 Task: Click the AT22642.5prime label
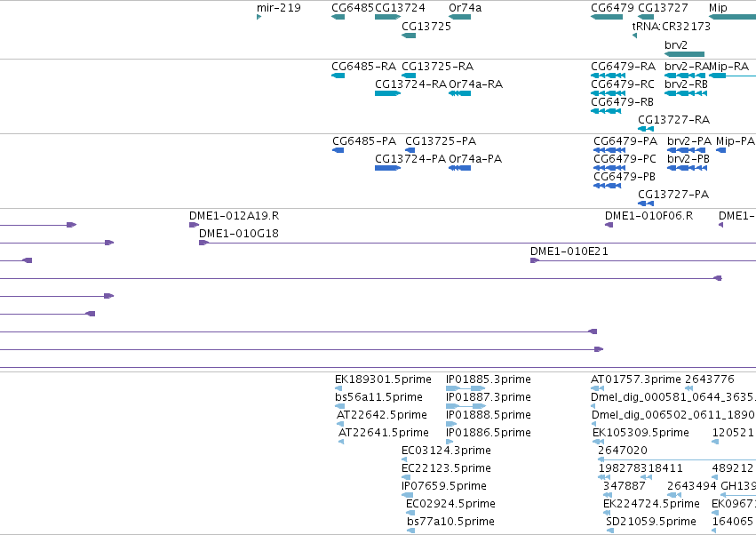coord(381,415)
